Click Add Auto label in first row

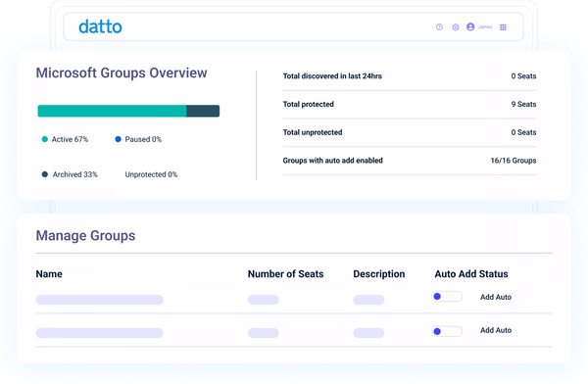pyautogui.click(x=496, y=297)
